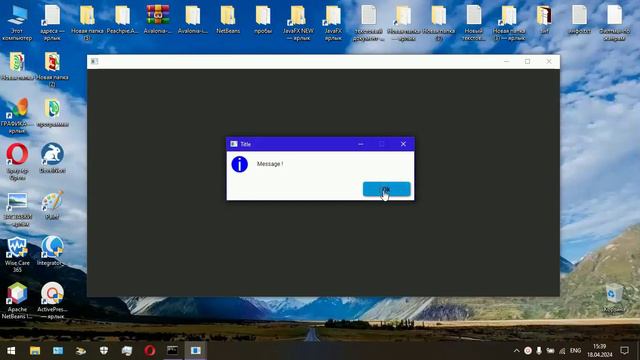
Task: Select the Apache NetBeans desktop shortcut
Action: coord(17,300)
